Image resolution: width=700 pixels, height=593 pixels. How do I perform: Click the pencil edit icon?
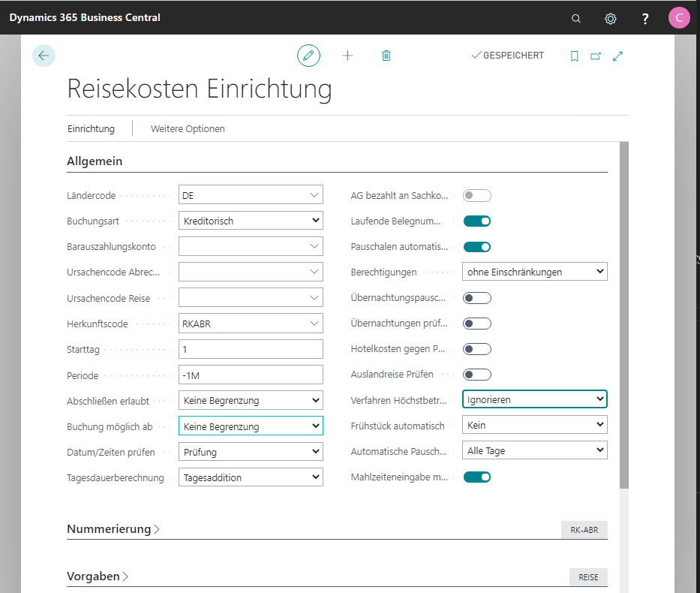pyautogui.click(x=308, y=56)
